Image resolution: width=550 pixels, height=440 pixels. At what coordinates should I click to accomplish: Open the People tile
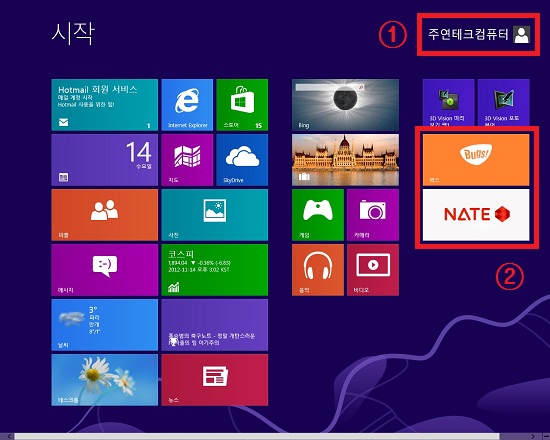coord(105,215)
